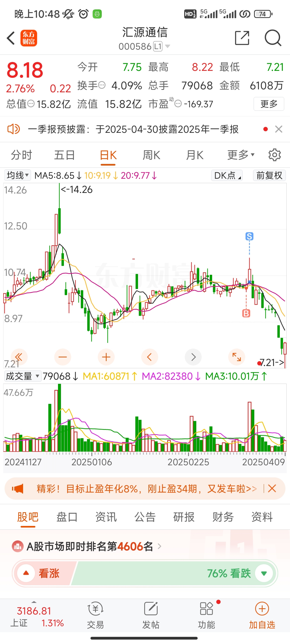The height and width of the screenshot is (644, 290).
Task: Tap the double-left rewind chart button
Action: (19, 357)
